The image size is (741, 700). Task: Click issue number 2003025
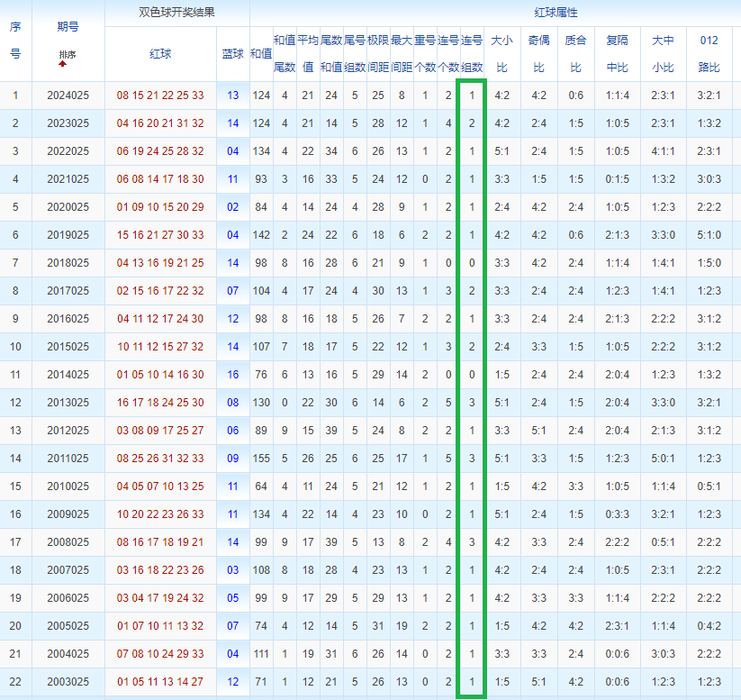[x=68, y=682]
